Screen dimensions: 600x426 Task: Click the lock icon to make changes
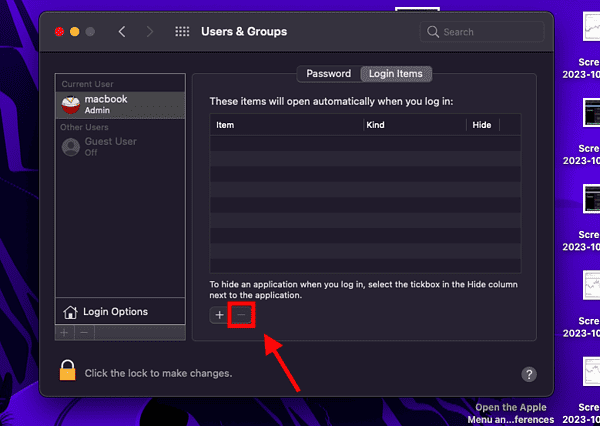click(68, 371)
